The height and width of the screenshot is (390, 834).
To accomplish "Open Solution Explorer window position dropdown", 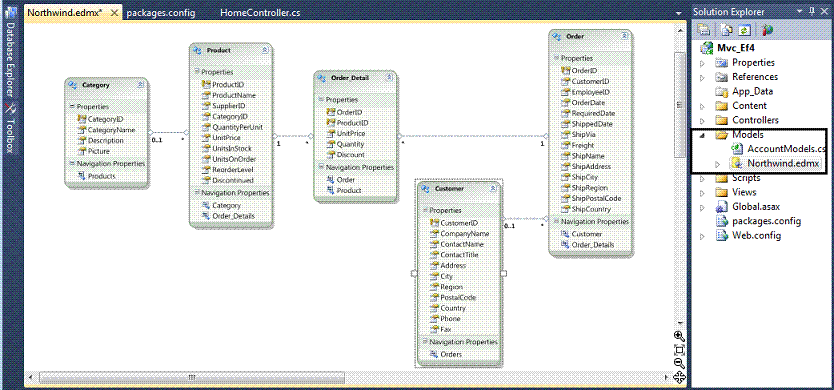I will tap(798, 11).
